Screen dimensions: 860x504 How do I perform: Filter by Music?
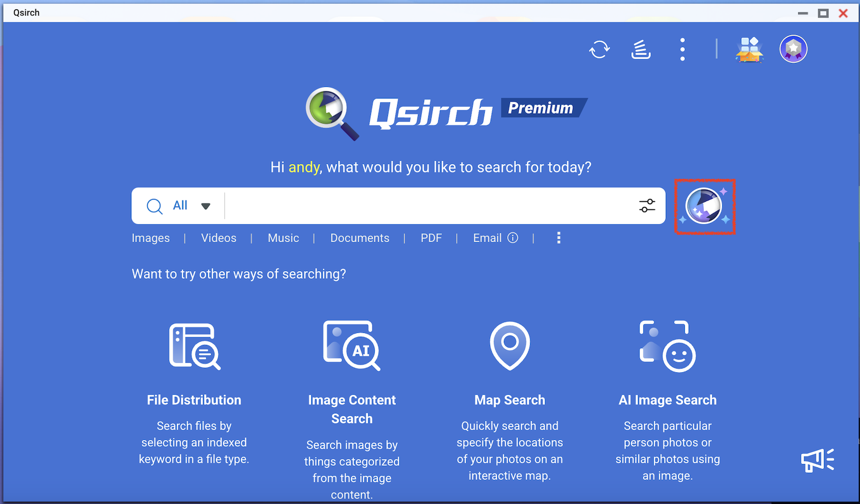pos(283,238)
